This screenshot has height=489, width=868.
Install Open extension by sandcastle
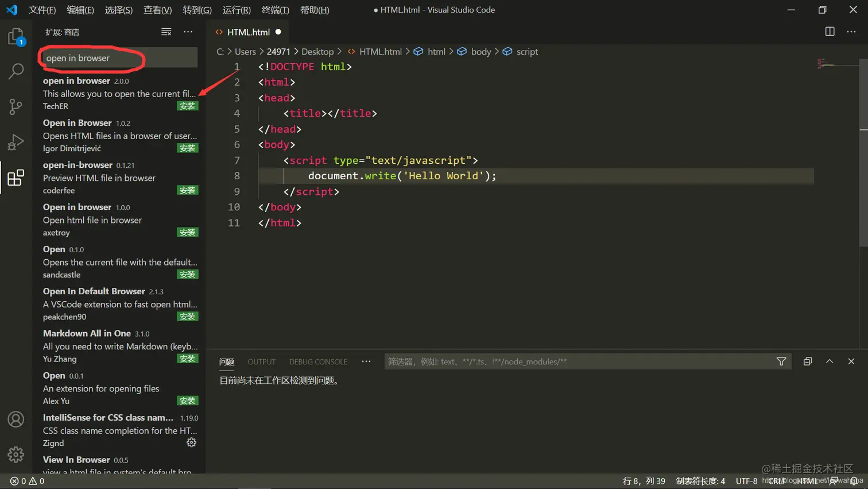click(188, 275)
